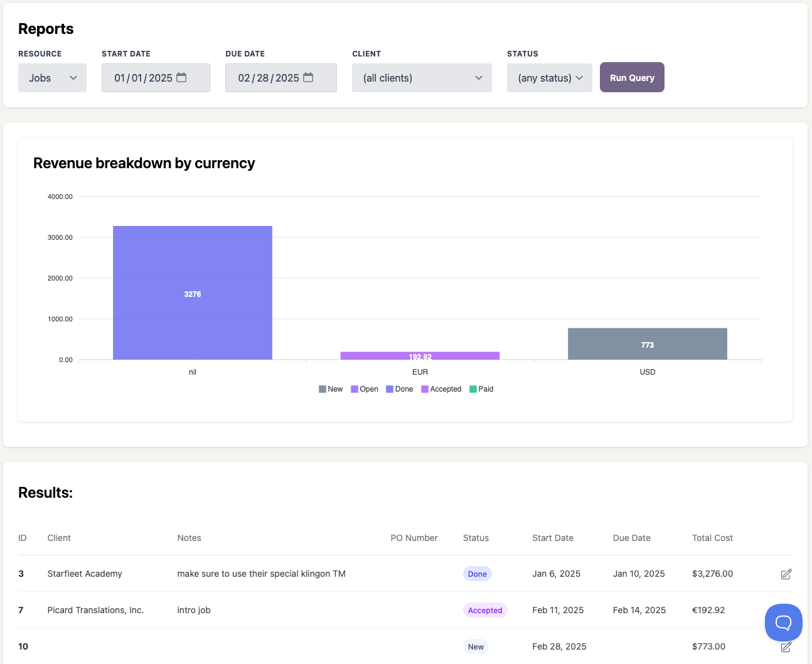Select the USD bar in the revenue chart

(x=647, y=344)
